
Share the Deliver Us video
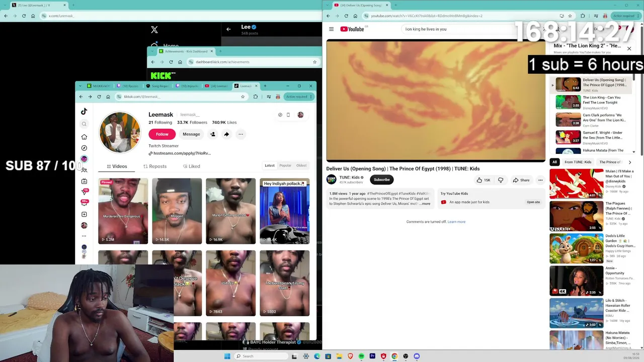(x=521, y=180)
